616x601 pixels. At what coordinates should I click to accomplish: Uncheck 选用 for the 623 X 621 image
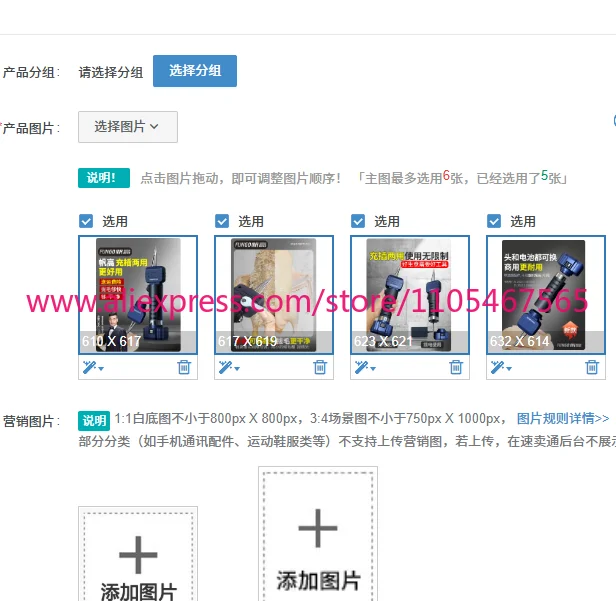pyautogui.click(x=358, y=221)
